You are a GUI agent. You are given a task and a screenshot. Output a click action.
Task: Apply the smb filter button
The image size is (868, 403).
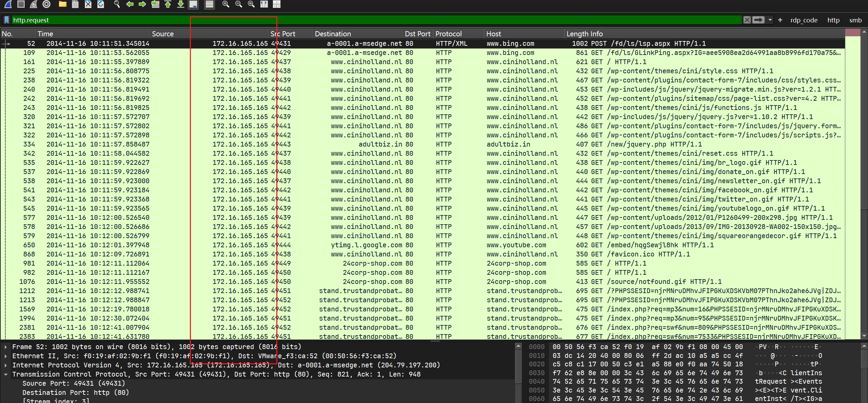click(855, 20)
